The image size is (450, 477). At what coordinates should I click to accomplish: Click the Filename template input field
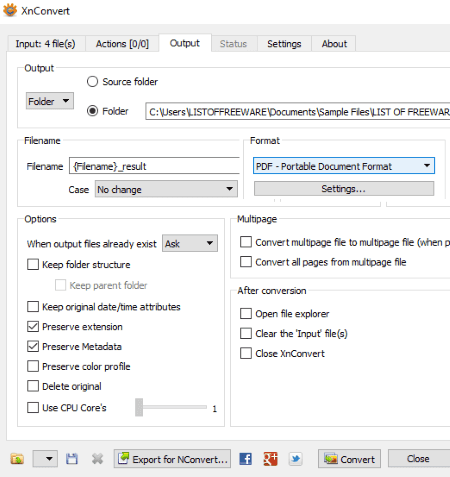tap(155, 166)
